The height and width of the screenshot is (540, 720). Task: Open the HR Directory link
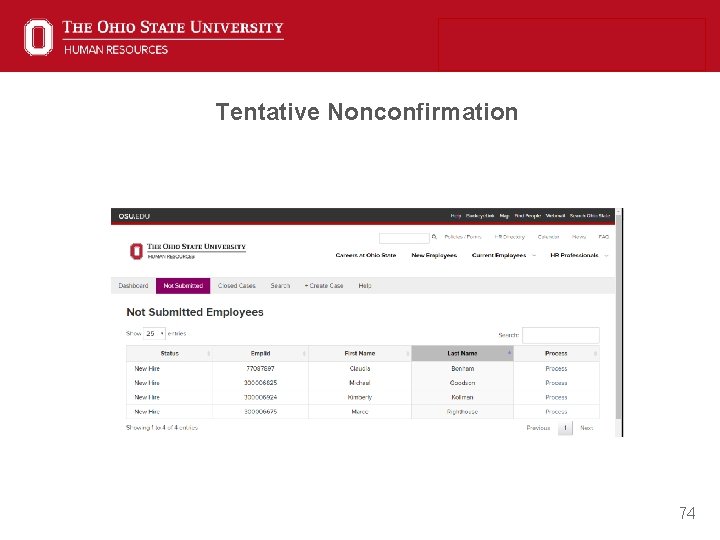pos(509,237)
